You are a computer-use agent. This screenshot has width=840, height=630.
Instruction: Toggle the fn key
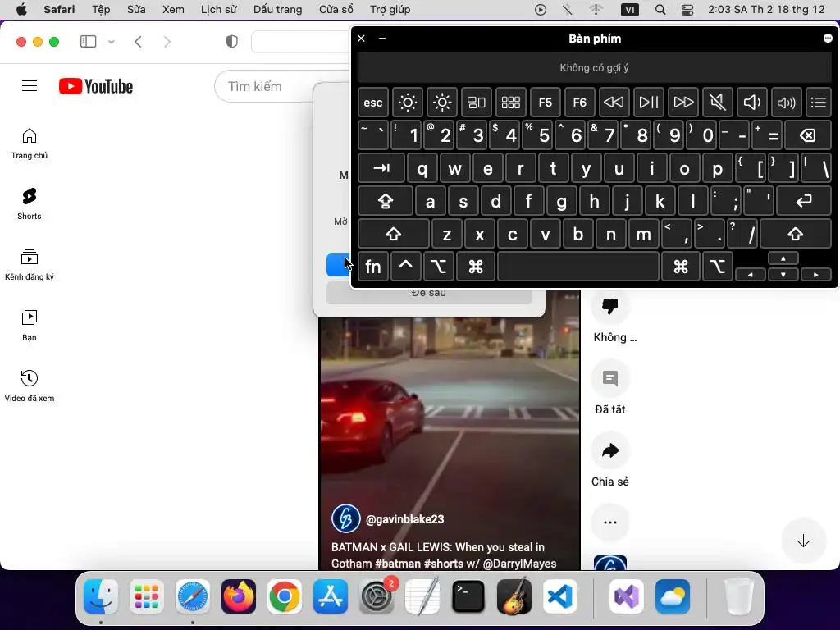pyautogui.click(x=373, y=267)
